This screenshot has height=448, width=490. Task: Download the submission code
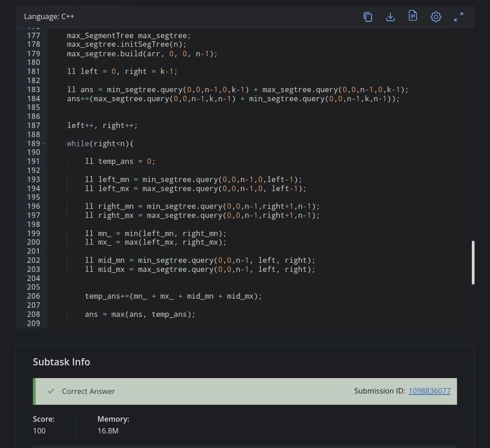390,17
